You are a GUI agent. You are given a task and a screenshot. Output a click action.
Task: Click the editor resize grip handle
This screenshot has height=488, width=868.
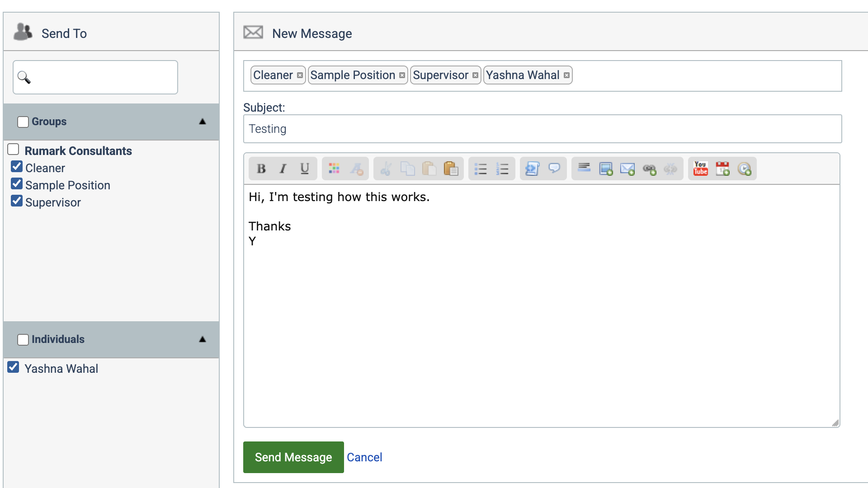(835, 423)
